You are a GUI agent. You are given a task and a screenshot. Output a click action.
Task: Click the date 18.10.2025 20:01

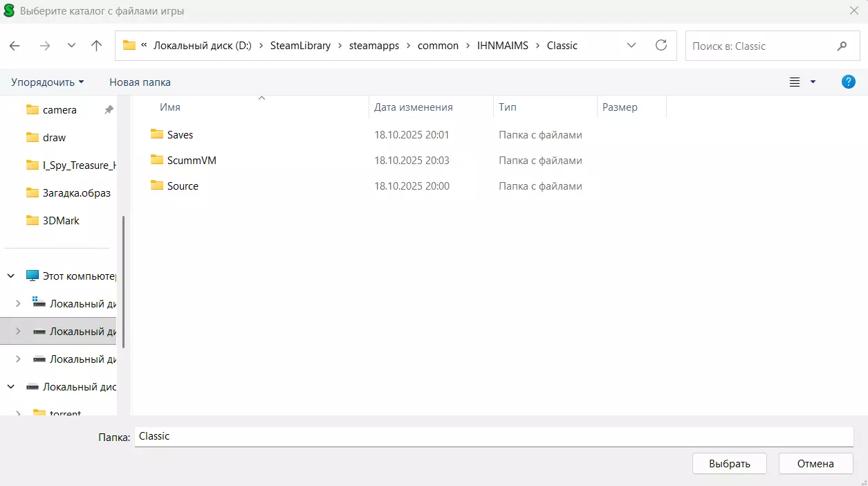pyautogui.click(x=412, y=135)
